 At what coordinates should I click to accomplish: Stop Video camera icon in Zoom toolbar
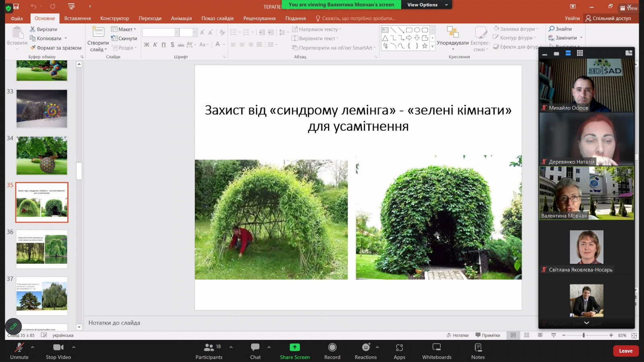point(58,347)
